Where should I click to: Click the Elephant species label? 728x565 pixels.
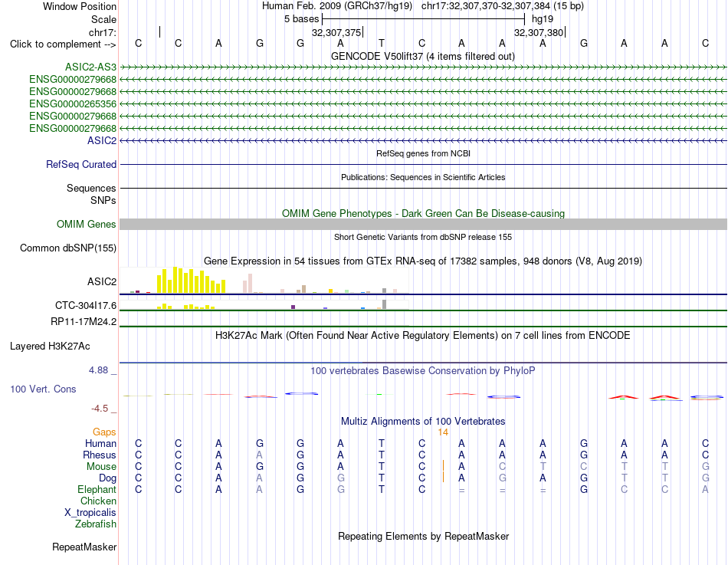coord(97,489)
